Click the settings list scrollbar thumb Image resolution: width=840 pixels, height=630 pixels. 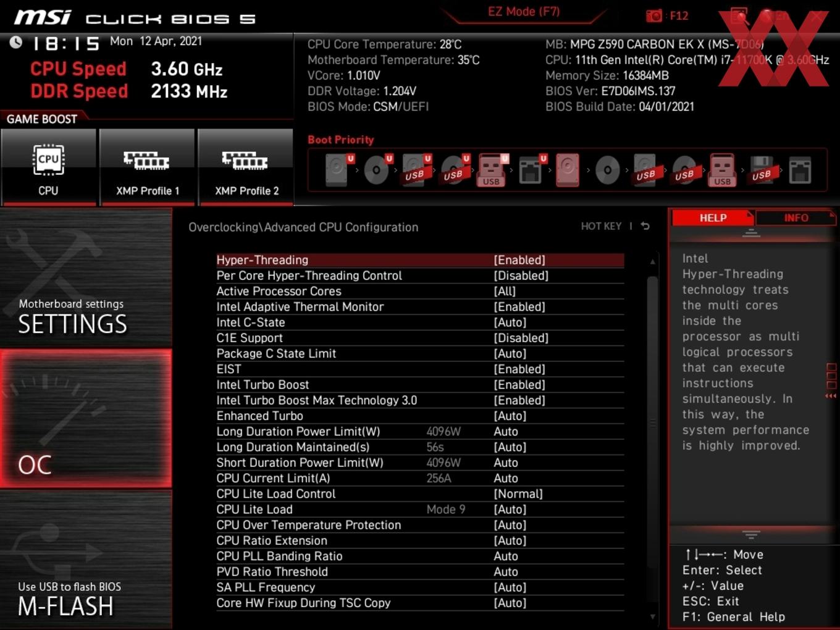point(652,422)
